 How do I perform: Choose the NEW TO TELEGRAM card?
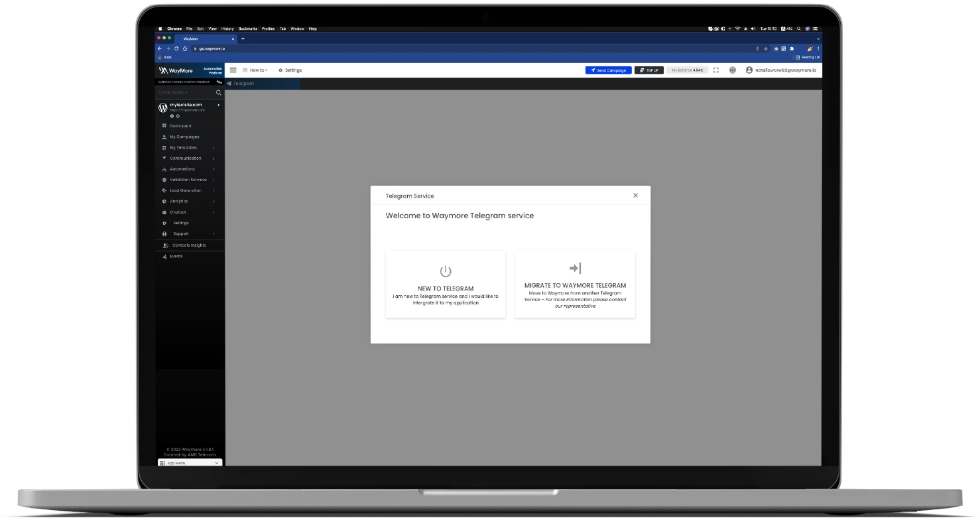(x=446, y=285)
